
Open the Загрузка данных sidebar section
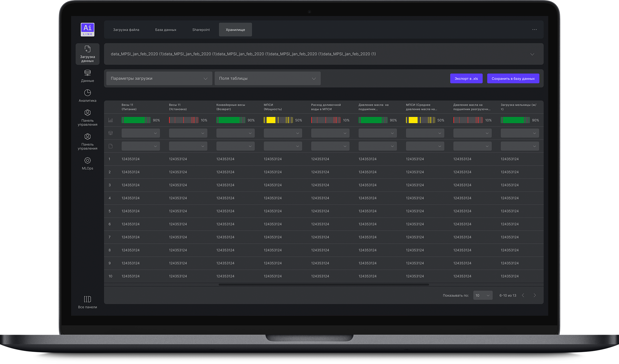(x=87, y=54)
